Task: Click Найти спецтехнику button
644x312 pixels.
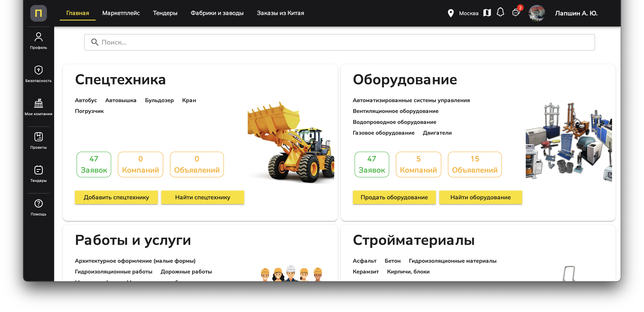Action: point(202,197)
